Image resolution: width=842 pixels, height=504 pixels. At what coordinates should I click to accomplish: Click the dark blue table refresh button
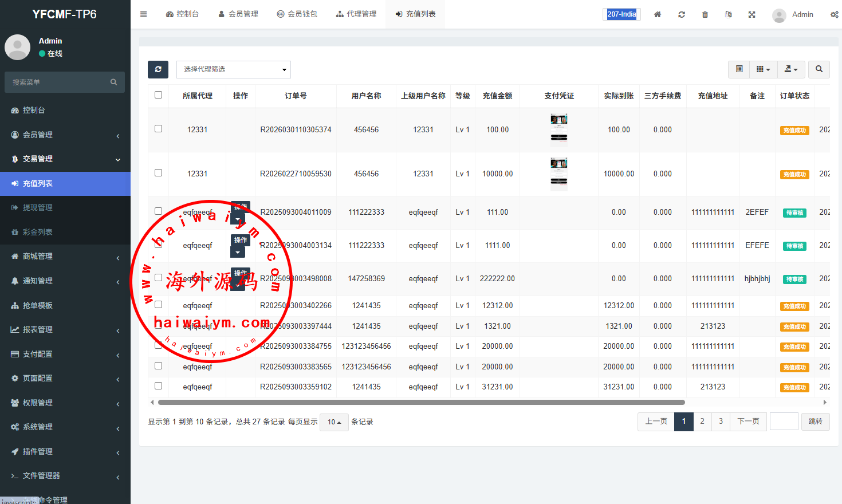158,69
